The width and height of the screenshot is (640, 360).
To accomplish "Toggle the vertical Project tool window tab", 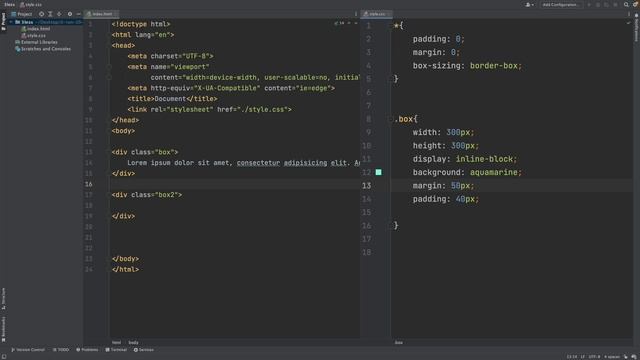I will coord(3,21).
